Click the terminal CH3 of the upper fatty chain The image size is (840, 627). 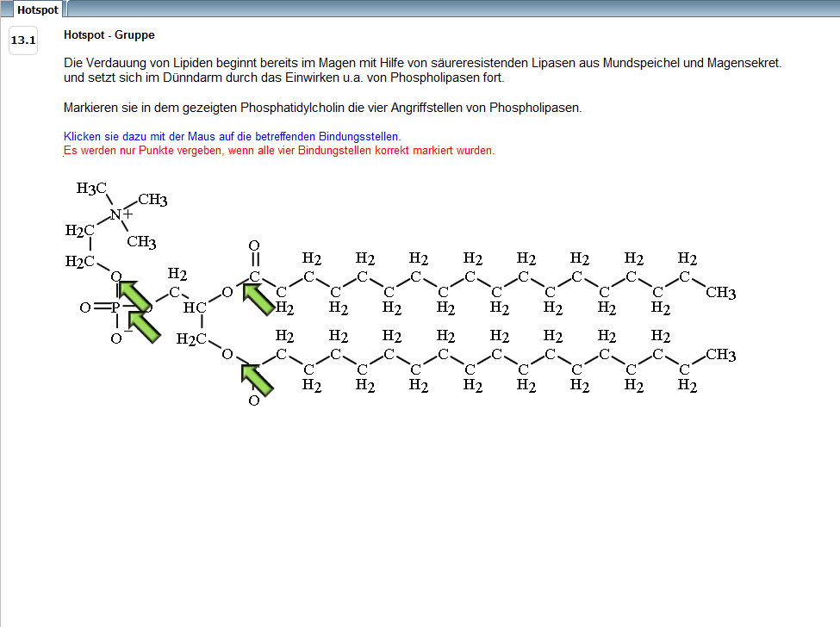click(x=721, y=292)
